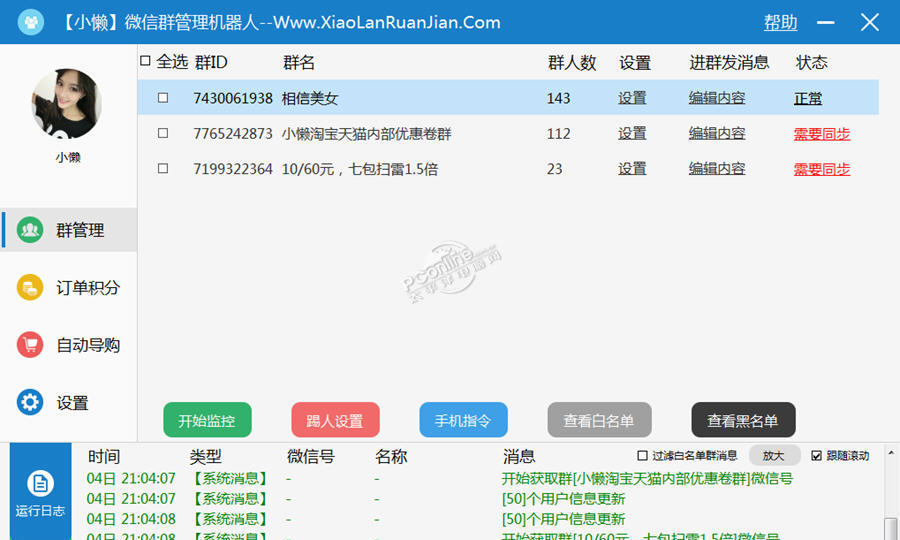Viewport: 900px width, 540px height.
Task: Click the group management people icon
Action: (30, 230)
